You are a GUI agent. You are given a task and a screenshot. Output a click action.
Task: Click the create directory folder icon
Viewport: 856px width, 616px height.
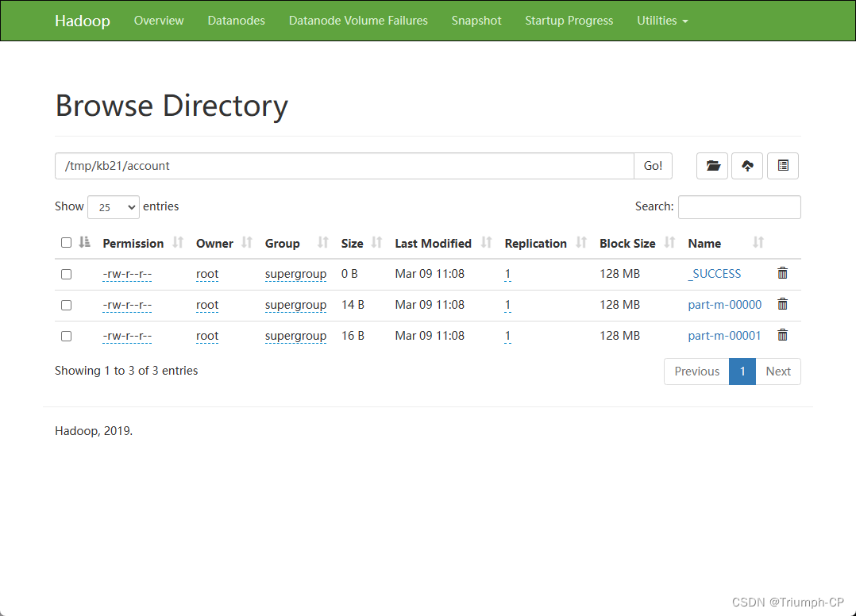tap(712, 166)
